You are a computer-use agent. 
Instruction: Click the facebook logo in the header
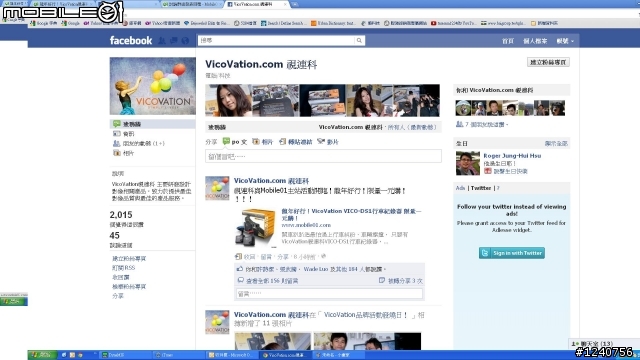(131, 40)
